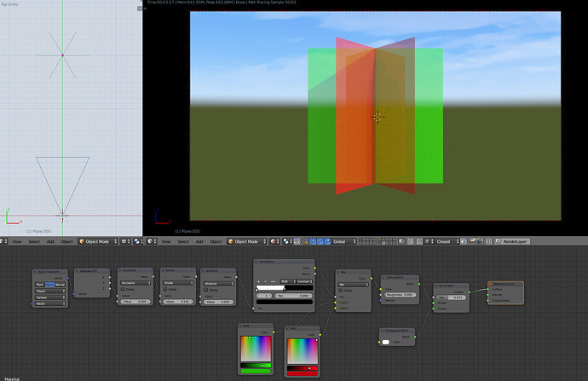The width and height of the screenshot is (588, 381).
Task: Enable Clamp checkbox on the Divide node
Action: [x=165, y=289]
